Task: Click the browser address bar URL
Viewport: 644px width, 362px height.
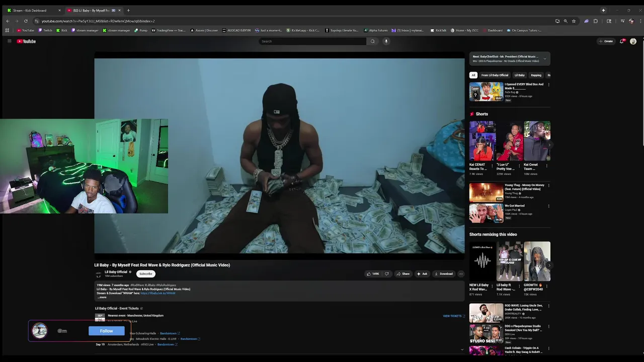Action: (x=98, y=21)
